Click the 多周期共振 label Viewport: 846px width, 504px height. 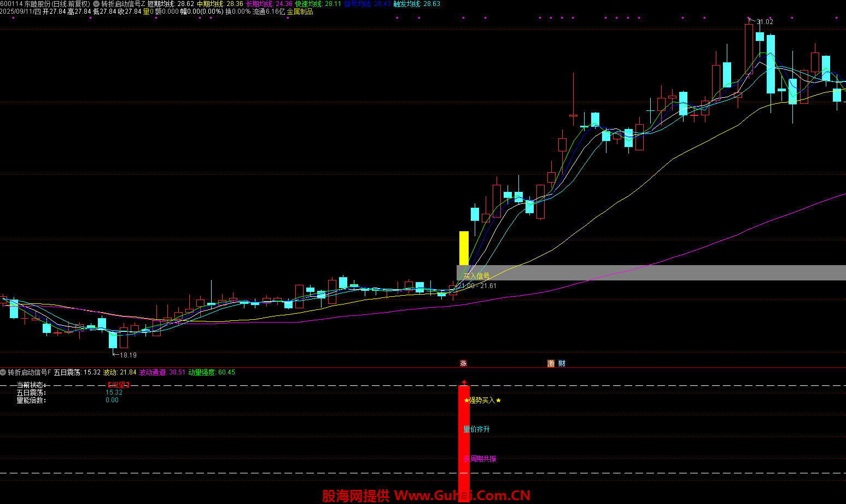click(x=480, y=459)
